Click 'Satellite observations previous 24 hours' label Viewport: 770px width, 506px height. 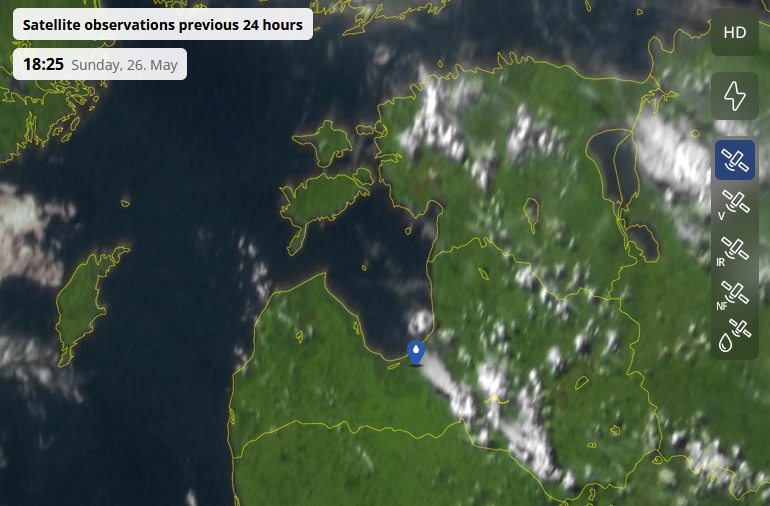[163, 25]
